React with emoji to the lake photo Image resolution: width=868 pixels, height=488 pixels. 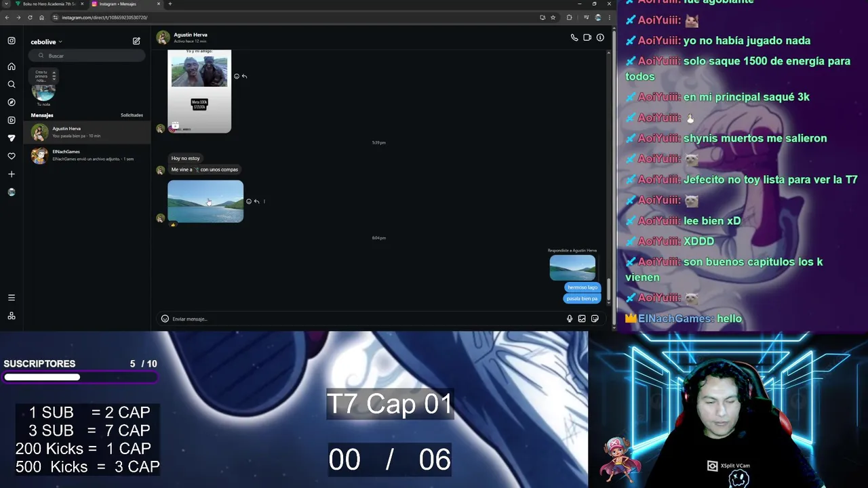click(x=249, y=201)
